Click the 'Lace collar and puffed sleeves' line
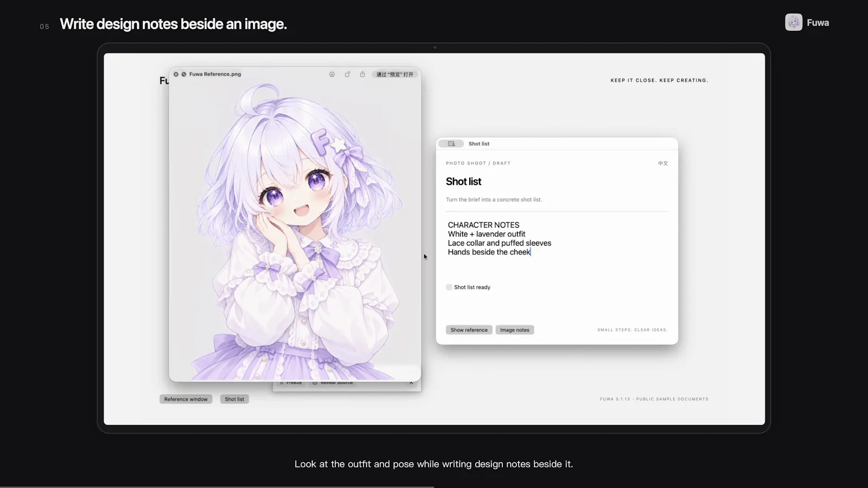Viewport: 868px width, 488px height. (x=500, y=243)
